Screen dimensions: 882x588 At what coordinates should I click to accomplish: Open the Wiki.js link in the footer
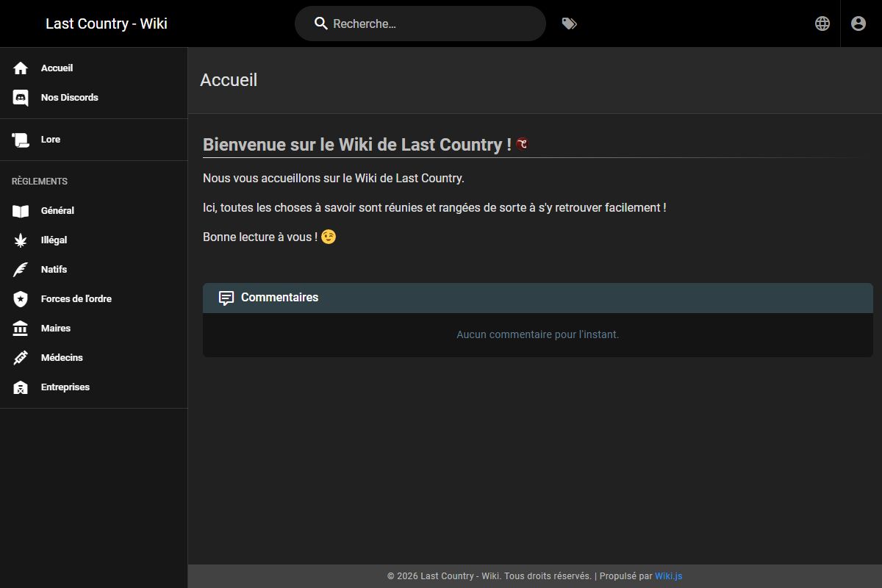[x=667, y=576]
